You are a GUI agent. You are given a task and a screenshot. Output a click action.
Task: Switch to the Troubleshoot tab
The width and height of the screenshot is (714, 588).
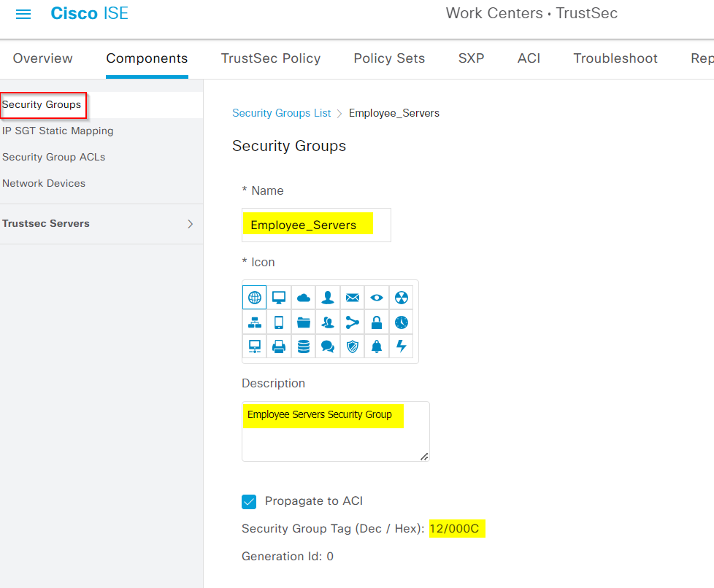click(x=615, y=58)
